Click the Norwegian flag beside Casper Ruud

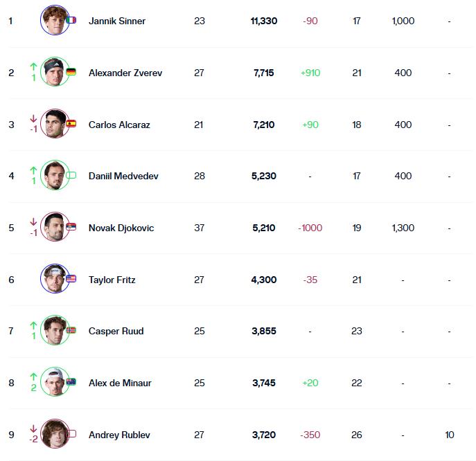(71, 330)
